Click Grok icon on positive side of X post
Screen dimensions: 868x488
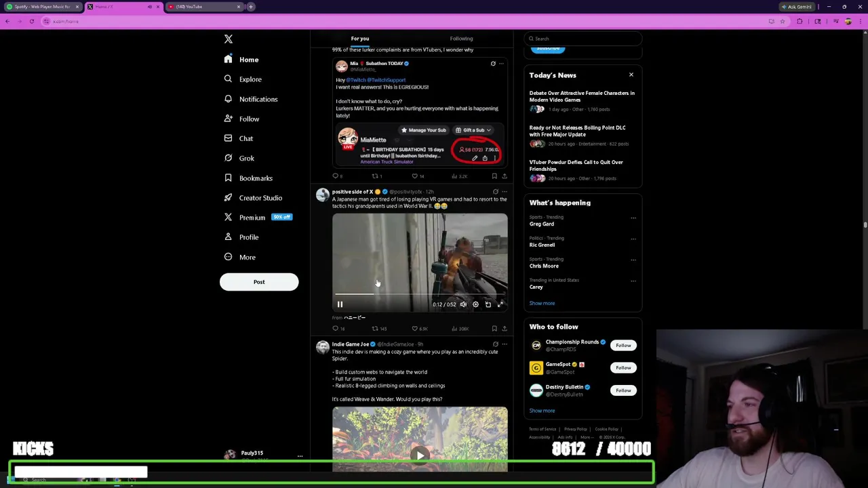point(495,192)
